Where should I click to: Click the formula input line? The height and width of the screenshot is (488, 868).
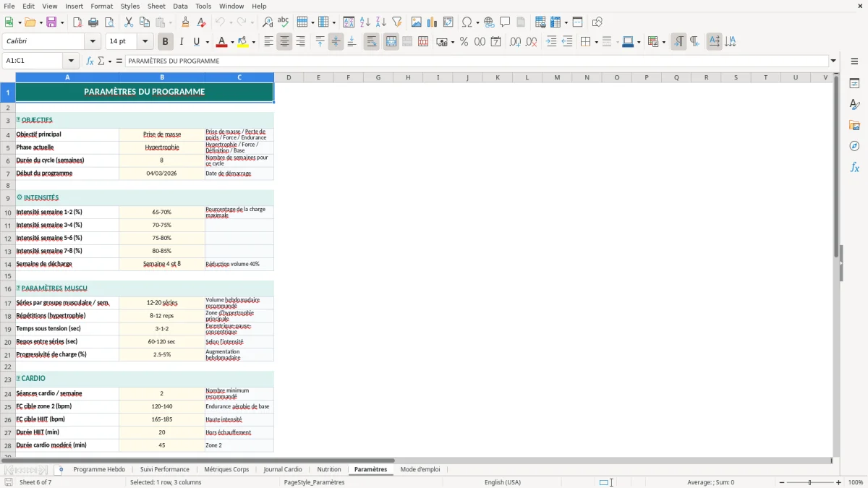[x=477, y=61]
